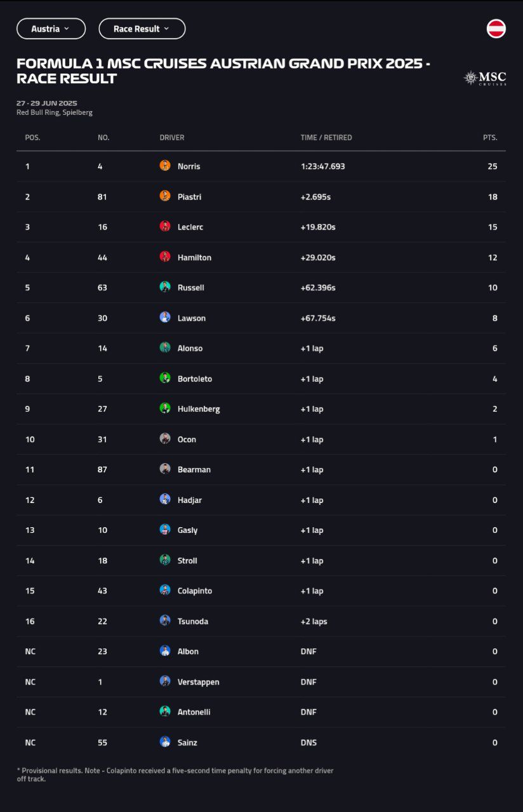Click the MSC Cruises sponsor logo
523x812 pixels.
tap(485, 77)
